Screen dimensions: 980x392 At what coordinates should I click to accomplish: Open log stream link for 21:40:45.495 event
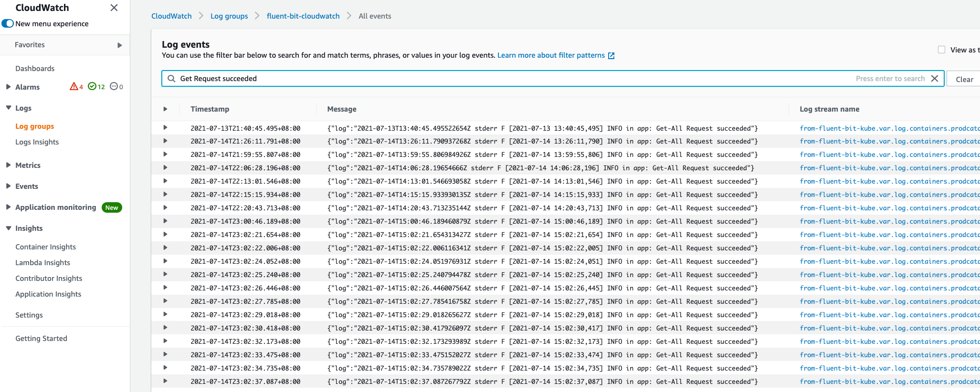tap(890, 128)
